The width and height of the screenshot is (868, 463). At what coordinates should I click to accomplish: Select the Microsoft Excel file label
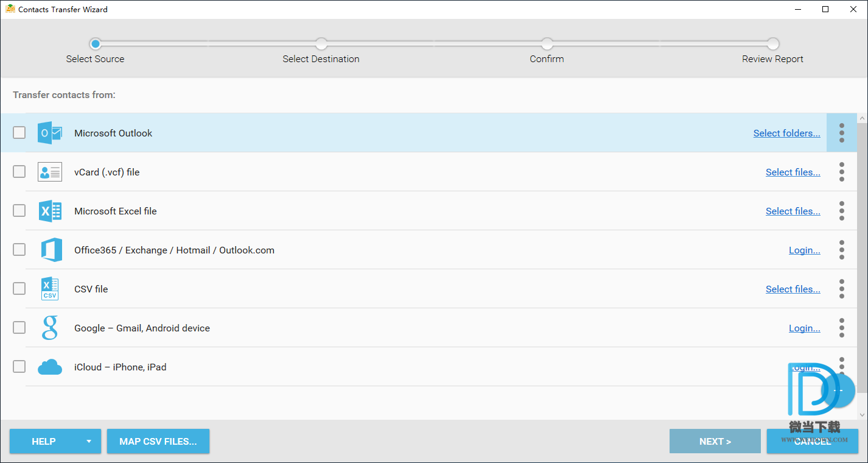pyautogui.click(x=116, y=211)
